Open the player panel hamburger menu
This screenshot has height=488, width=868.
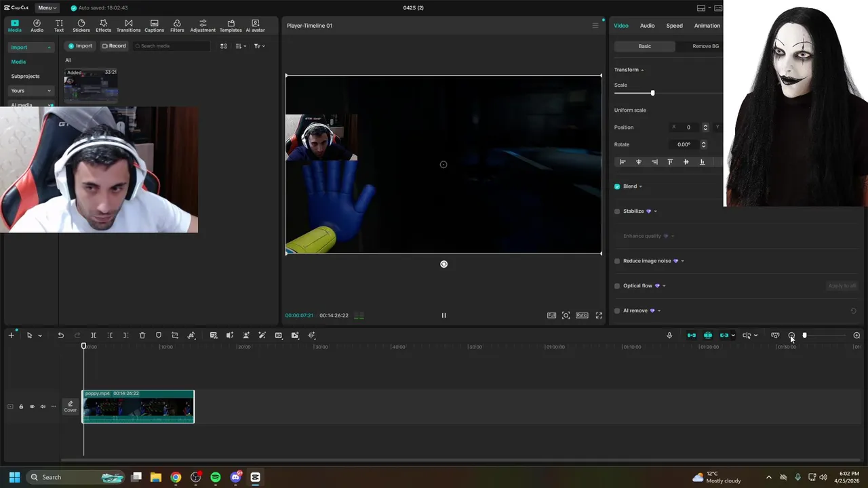(x=595, y=26)
